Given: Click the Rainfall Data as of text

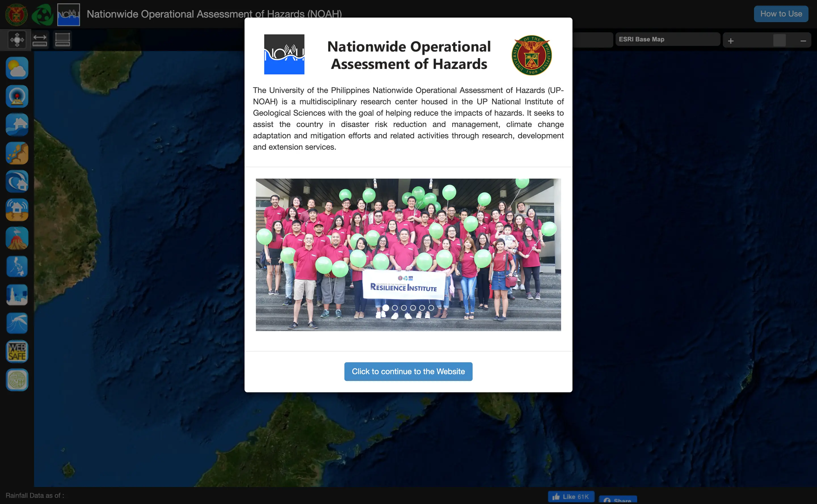Looking at the screenshot, I should (x=35, y=495).
